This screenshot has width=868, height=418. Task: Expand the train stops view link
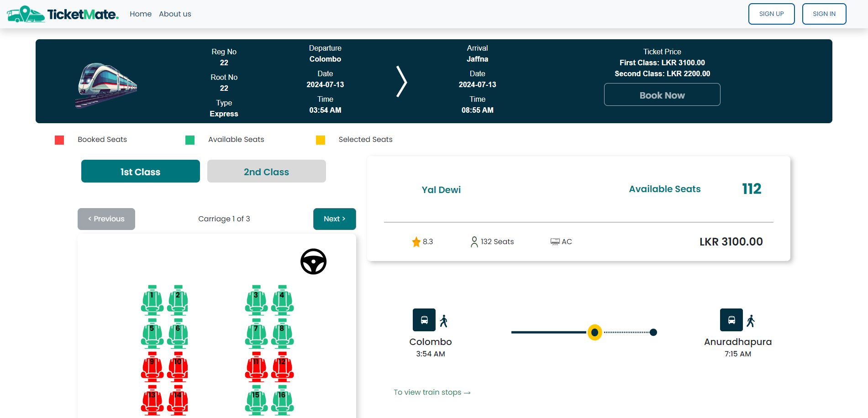click(432, 392)
